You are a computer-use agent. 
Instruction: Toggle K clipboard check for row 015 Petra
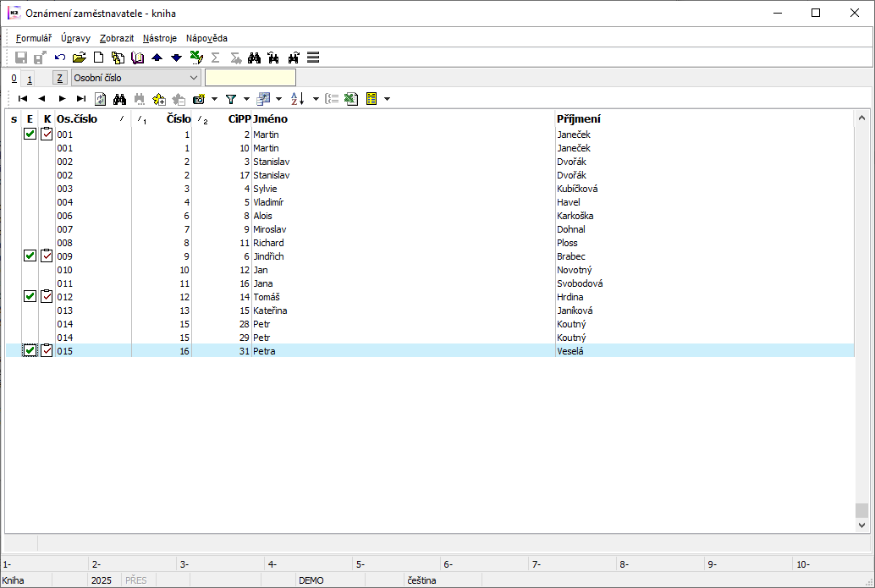coord(47,350)
